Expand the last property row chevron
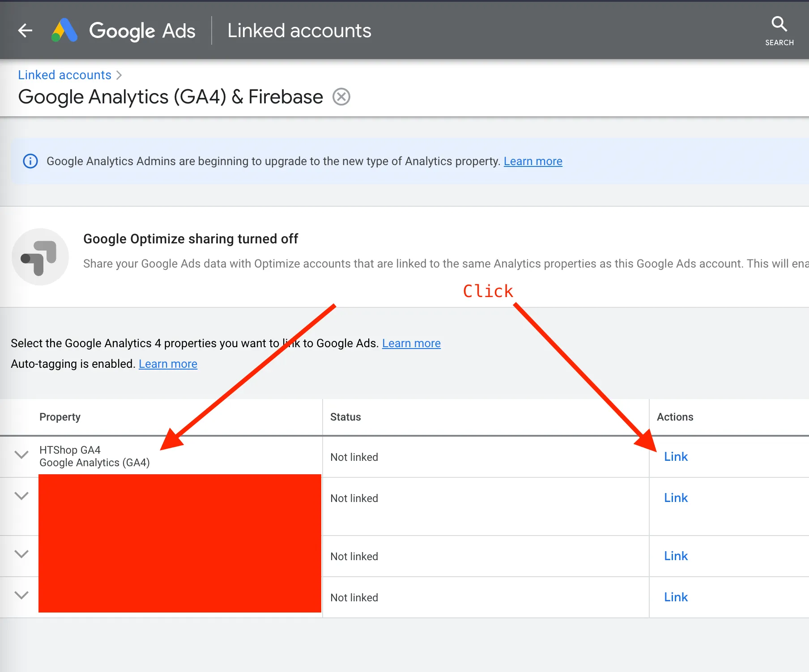This screenshot has width=809, height=672. click(x=21, y=595)
